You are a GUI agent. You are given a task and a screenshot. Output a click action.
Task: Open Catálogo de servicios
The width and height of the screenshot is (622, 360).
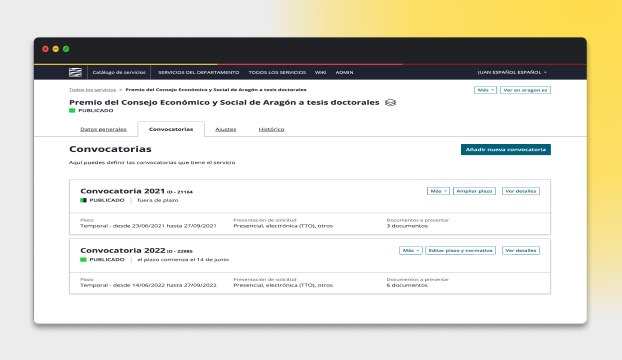point(119,73)
